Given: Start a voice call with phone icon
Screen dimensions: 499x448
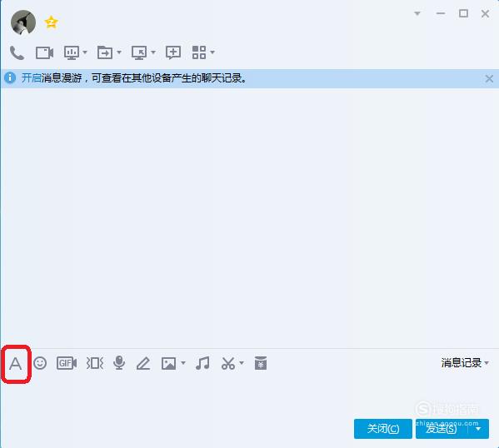Looking at the screenshot, I should [x=17, y=52].
